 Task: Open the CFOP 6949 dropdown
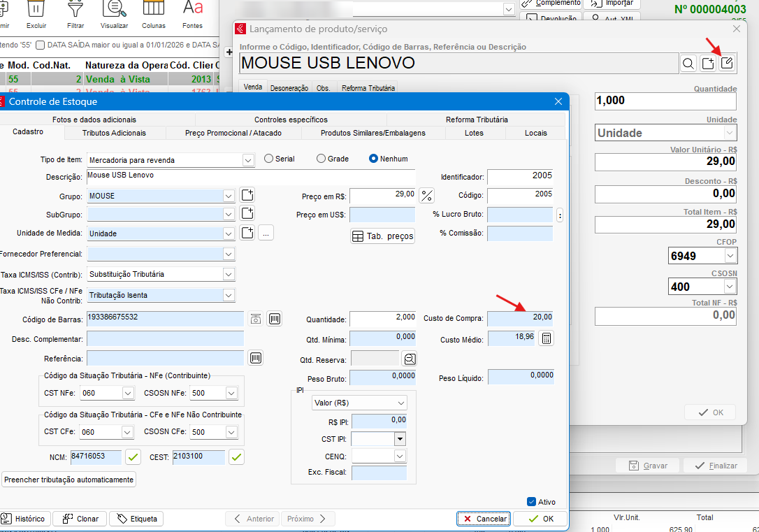coord(730,256)
